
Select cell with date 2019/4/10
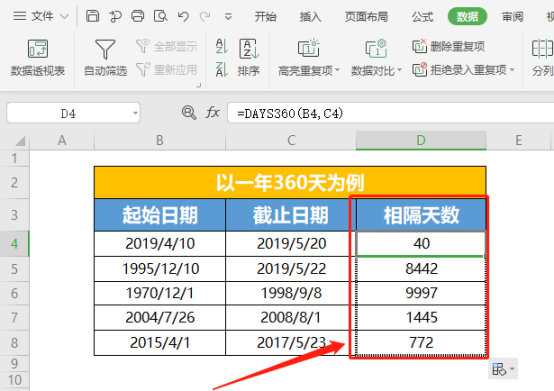[x=160, y=244]
